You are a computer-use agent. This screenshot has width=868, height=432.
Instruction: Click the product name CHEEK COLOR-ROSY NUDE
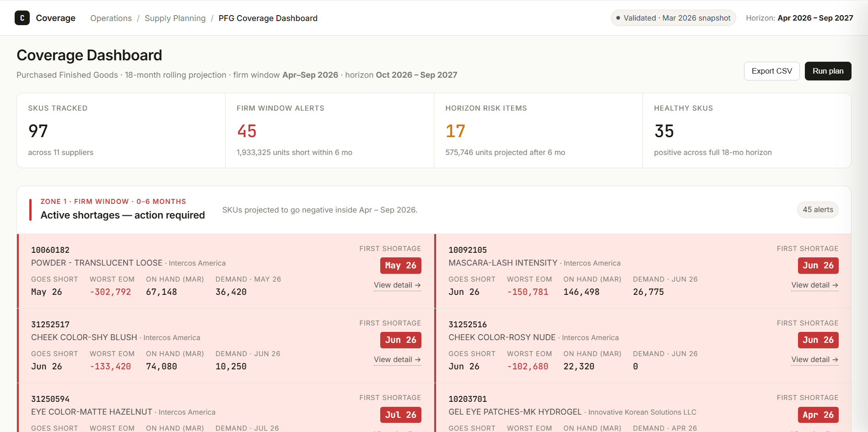[x=502, y=337]
